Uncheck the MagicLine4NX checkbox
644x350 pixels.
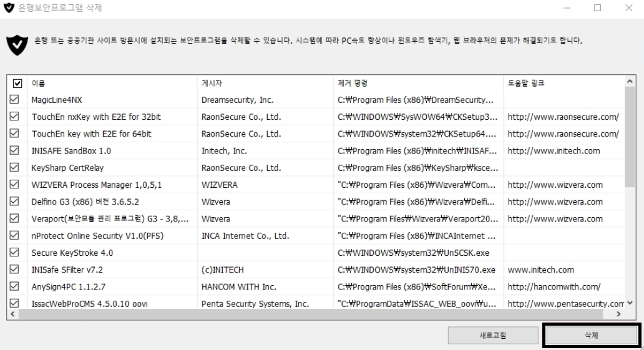[14, 99]
